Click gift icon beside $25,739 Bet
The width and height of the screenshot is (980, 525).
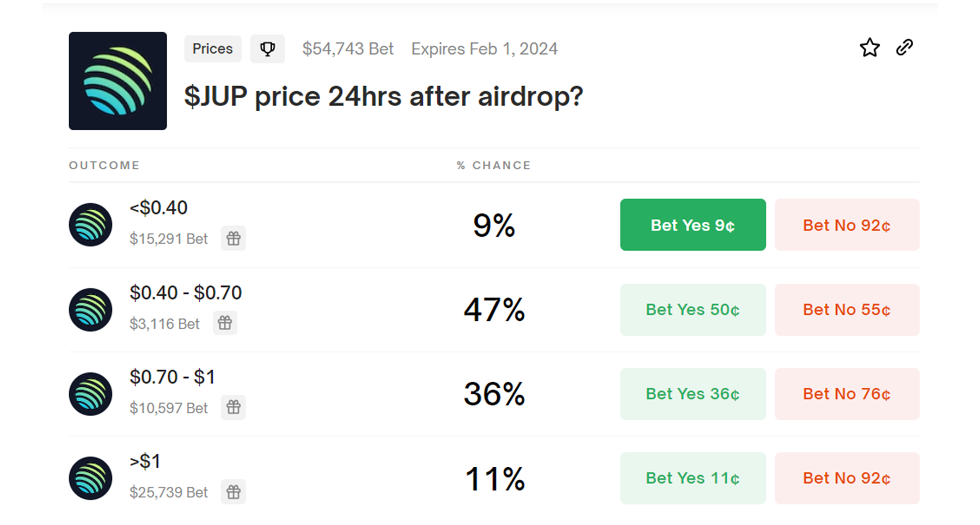pyautogui.click(x=234, y=492)
